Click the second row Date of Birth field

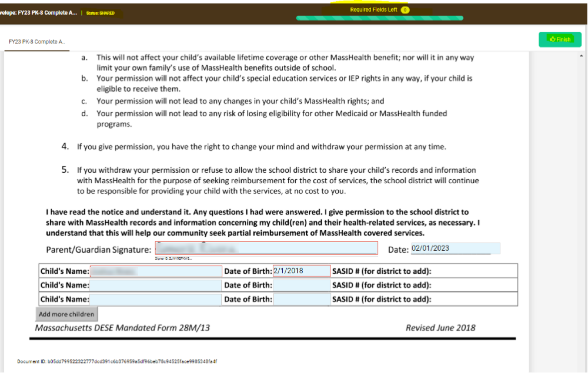302,285
